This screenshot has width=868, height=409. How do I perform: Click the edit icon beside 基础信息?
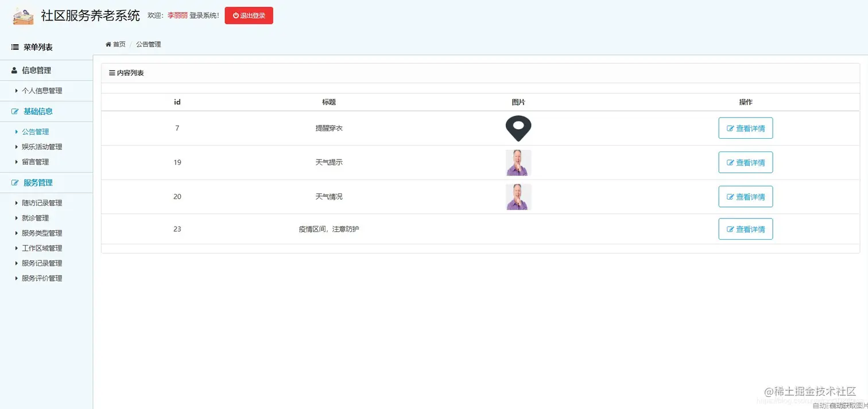(x=15, y=111)
